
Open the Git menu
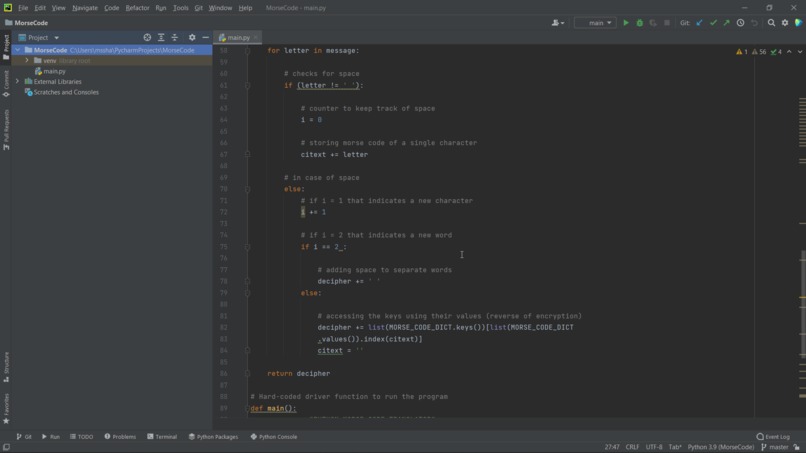(198, 8)
